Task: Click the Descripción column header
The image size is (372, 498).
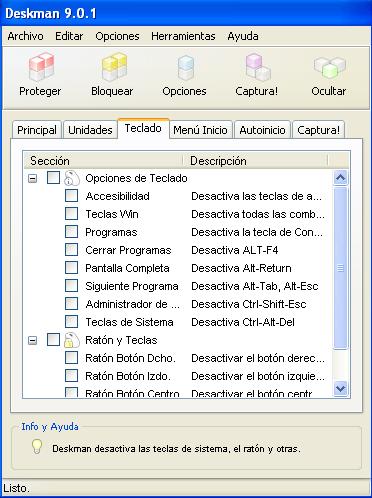Action: pos(255,161)
